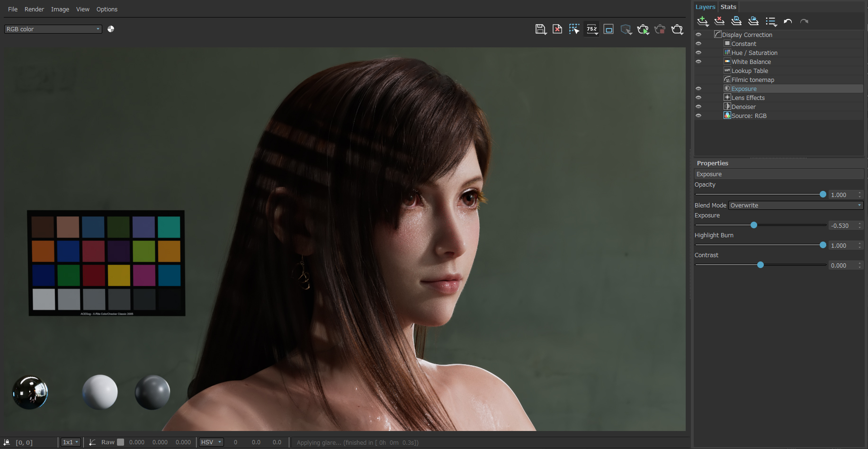
Task: Open the RGB color channel dropdown
Action: pyautogui.click(x=53, y=29)
